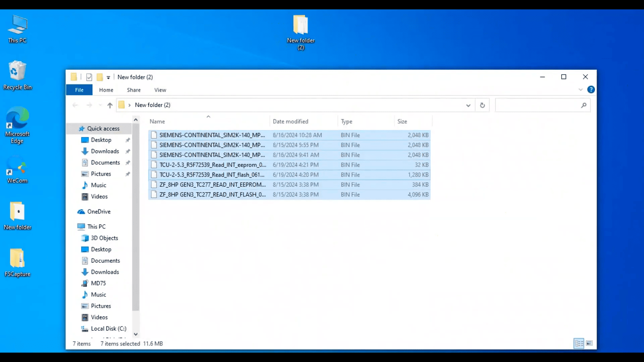This screenshot has width=644, height=362.
Task: Expand the ribbon with chevron arrow
Action: click(581, 89)
